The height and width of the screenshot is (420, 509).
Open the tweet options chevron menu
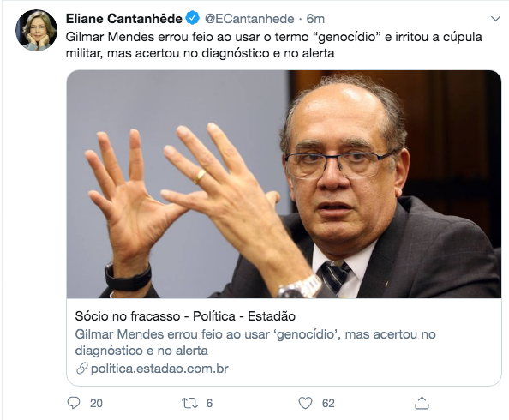(495, 19)
